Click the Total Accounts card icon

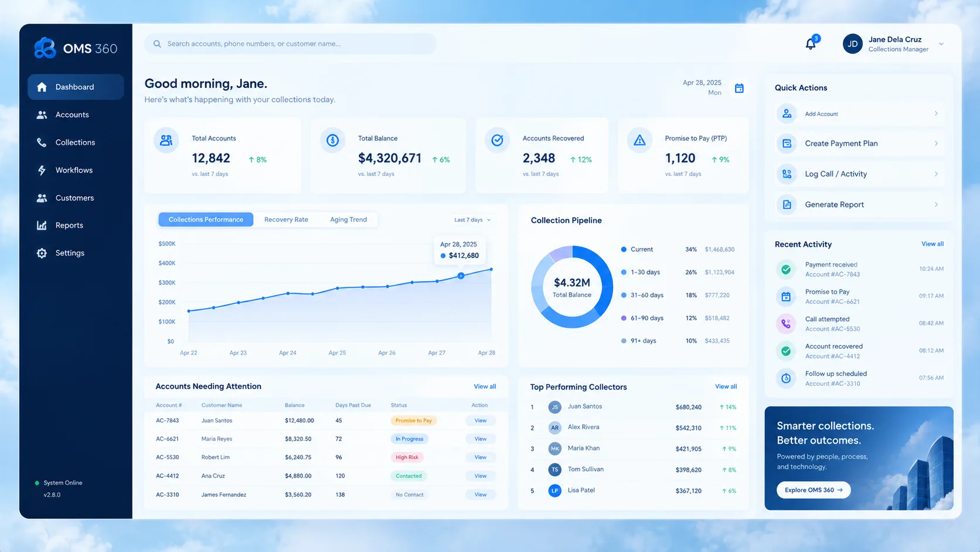coord(166,141)
